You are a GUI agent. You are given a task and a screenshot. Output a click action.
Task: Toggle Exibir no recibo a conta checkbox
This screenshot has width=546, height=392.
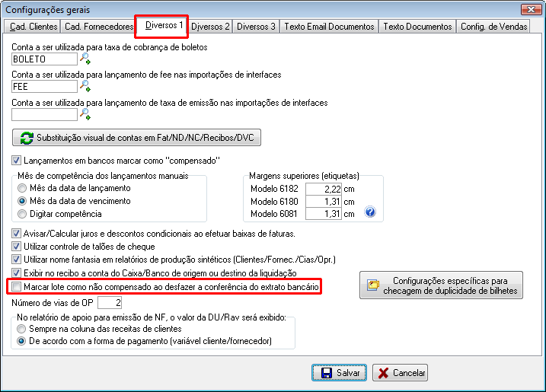click(16, 273)
